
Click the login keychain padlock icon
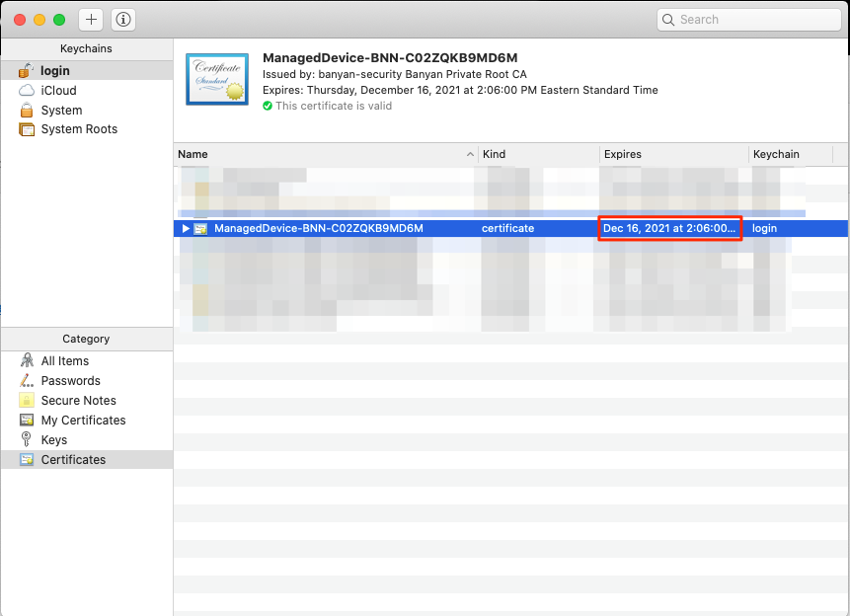coord(26,71)
